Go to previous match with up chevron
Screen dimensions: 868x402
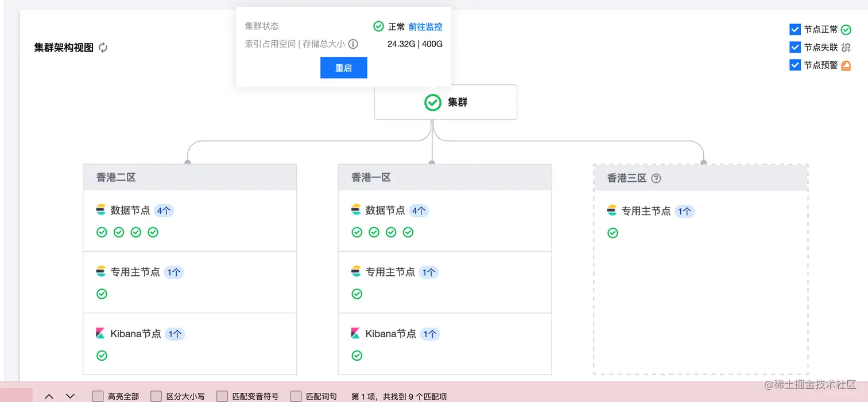click(x=49, y=396)
